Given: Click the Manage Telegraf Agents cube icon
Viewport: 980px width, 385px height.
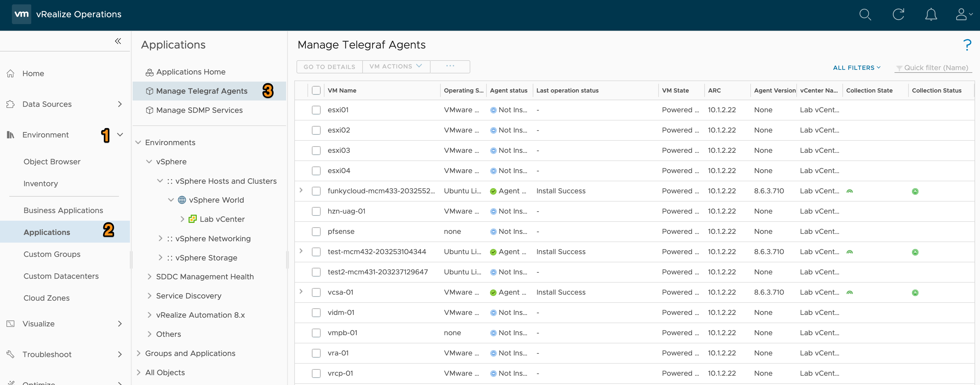Looking at the screenshot, I should (150, 91).
